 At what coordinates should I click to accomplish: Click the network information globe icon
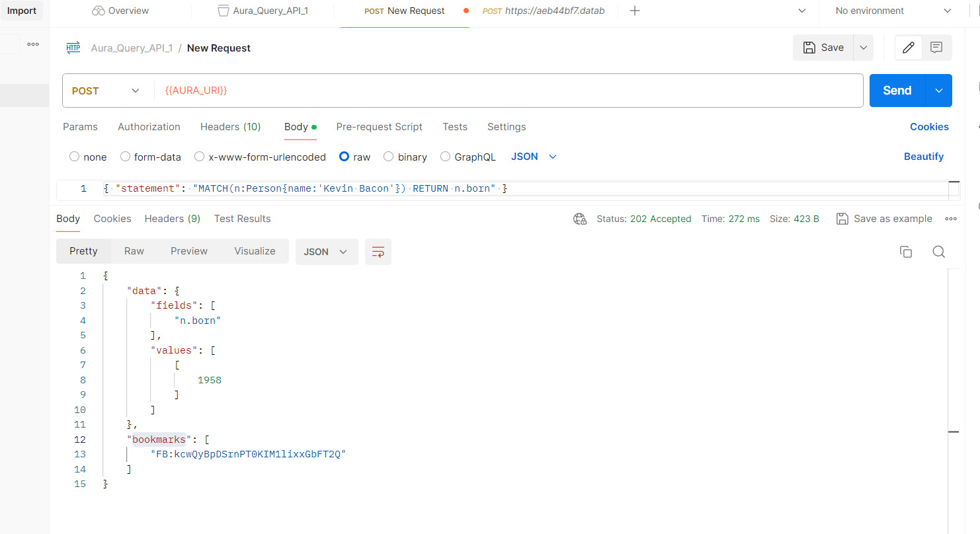[580, 218]
